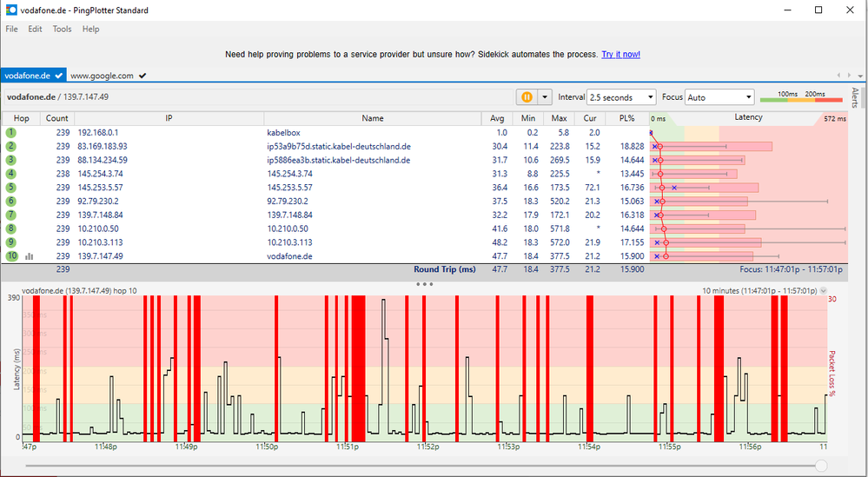Click the Round Trip (ms) summary label
Image resolution: width=868 pixels, height=477 pixels.
[x=445, y=269]
